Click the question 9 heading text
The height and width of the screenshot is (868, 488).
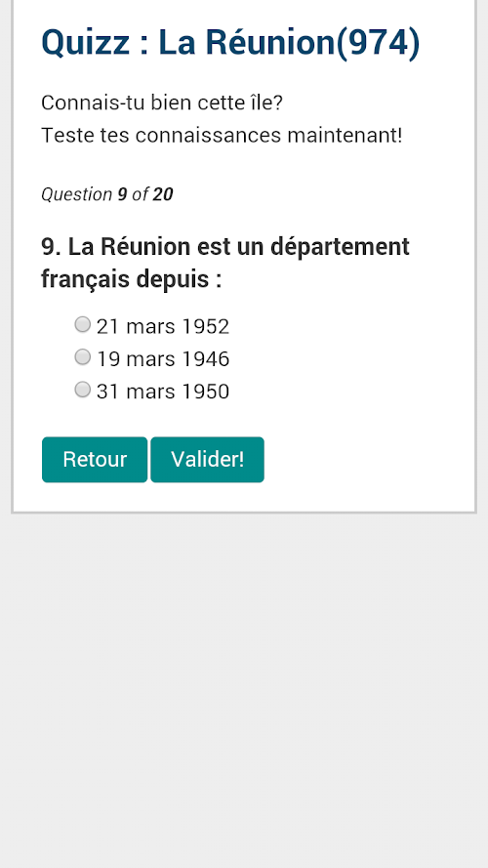(x=225, y=263)
